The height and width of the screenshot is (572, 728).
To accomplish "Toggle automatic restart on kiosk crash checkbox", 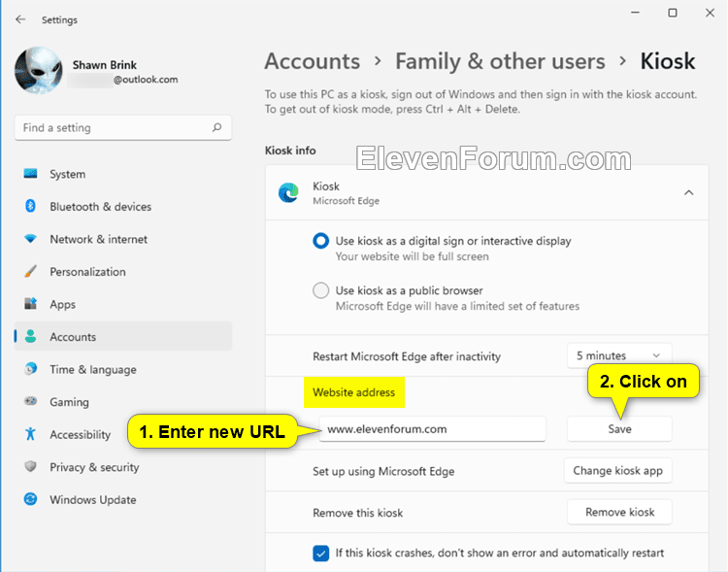I will (321, 553).
